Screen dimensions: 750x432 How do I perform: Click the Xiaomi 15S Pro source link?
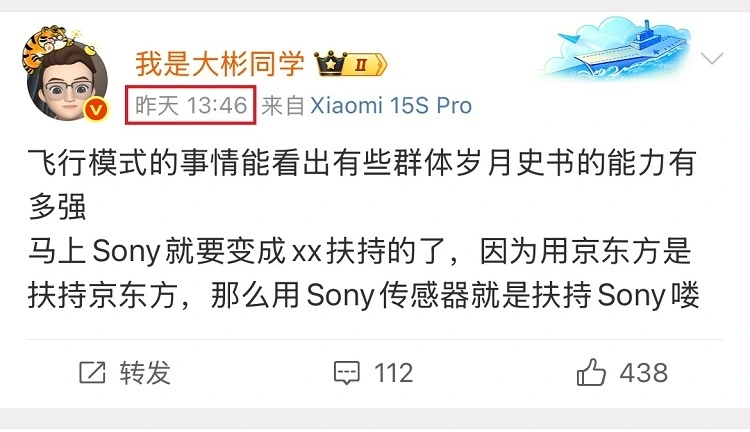click(391, 105)
